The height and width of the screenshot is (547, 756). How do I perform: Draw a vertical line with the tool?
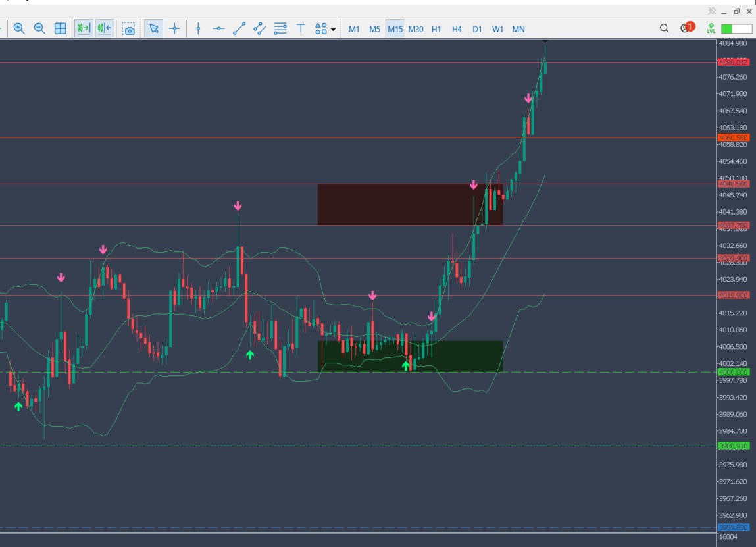pos(198,29)
